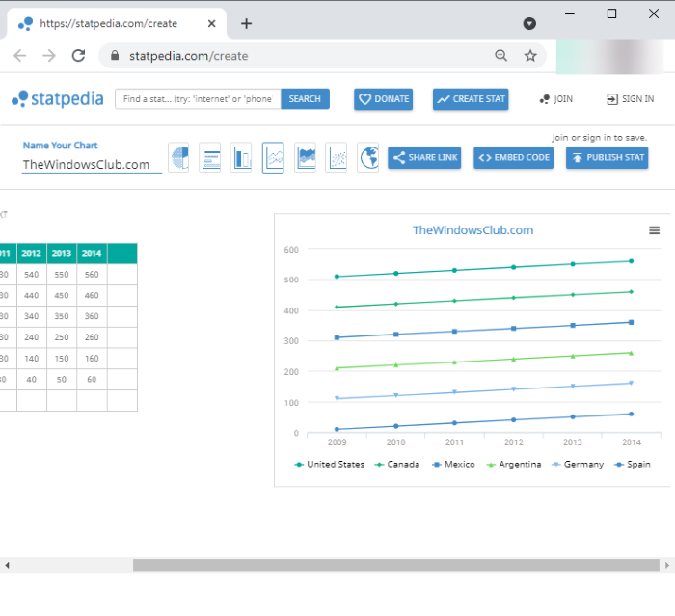The image size is (675, 616).
Task: Click the Share Link button
Action: 424,158
